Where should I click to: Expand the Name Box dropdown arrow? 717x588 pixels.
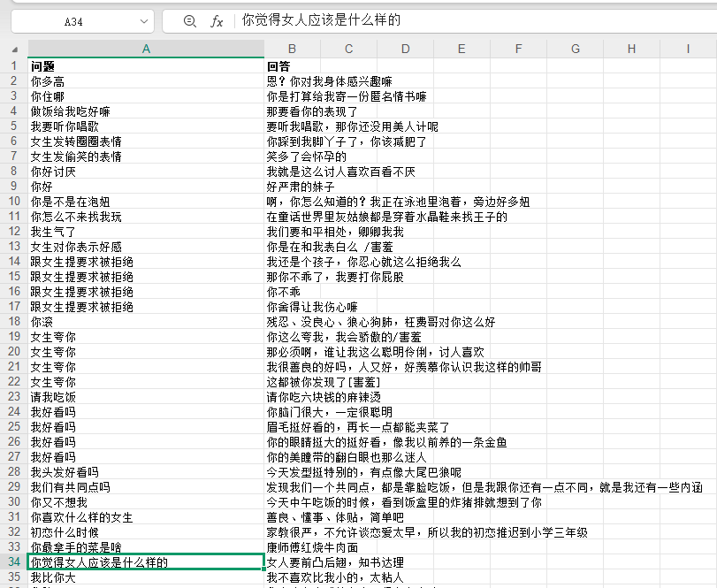coord(146,21)
